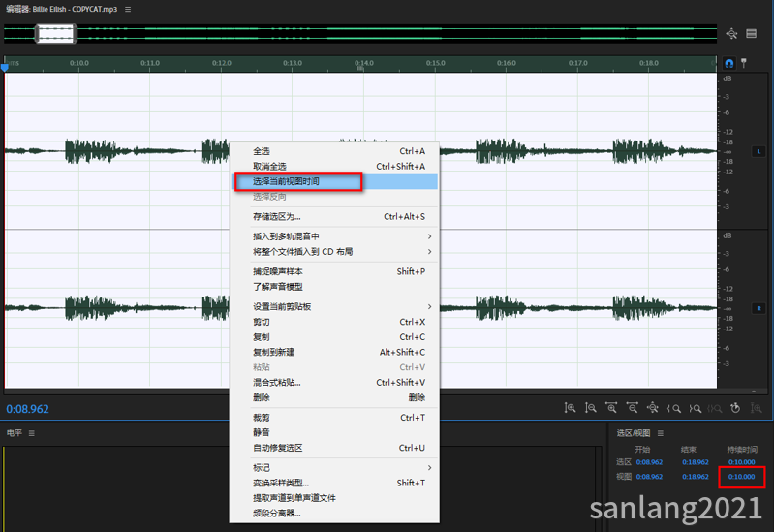Click the 视图 结束 value 0:18.962
Image resolution: width=774 pixels, height=532 pixels.
[x=695, y=477]
